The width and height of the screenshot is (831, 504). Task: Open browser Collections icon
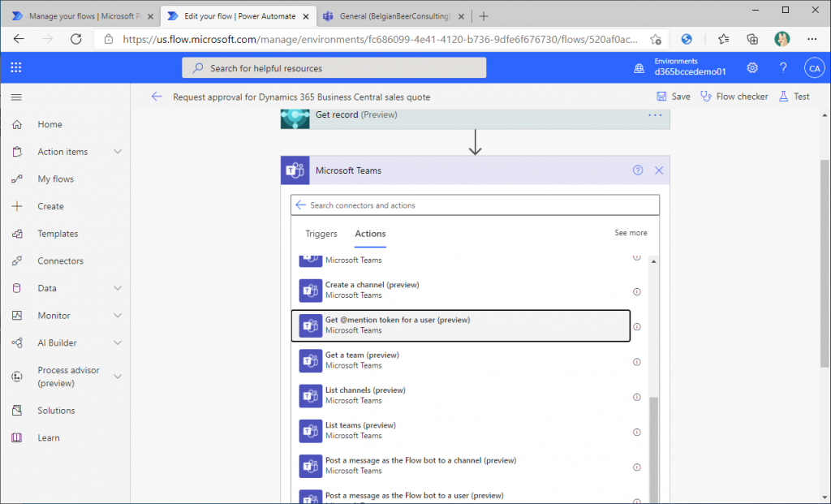(x=752, y=39)
